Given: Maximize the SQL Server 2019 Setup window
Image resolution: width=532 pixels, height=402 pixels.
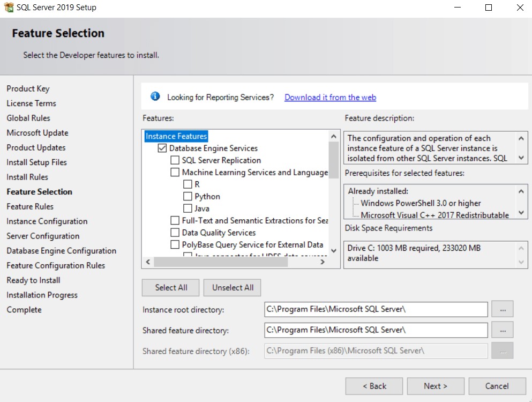Looking at the screenshot, I should pyautogui.click(x=489, y=8).
